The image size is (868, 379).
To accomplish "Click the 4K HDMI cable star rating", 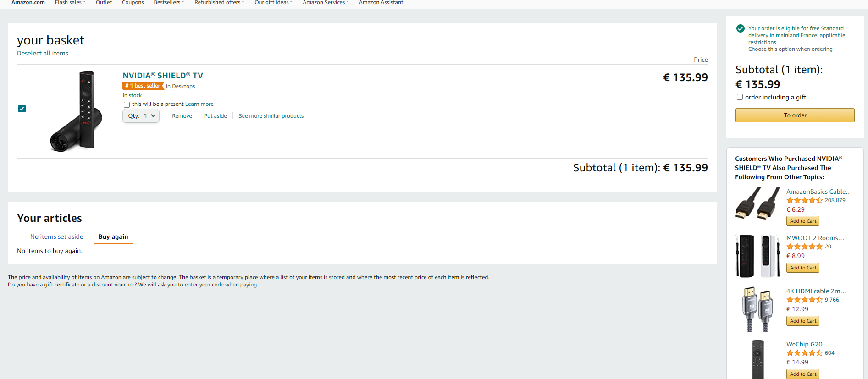I will (805, 300).
